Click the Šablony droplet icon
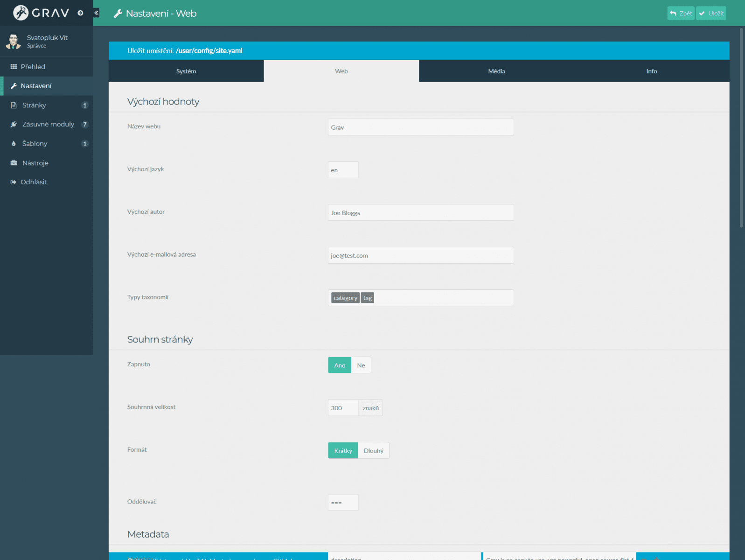This screenshot has height=560, width=745. click(14, 144)
